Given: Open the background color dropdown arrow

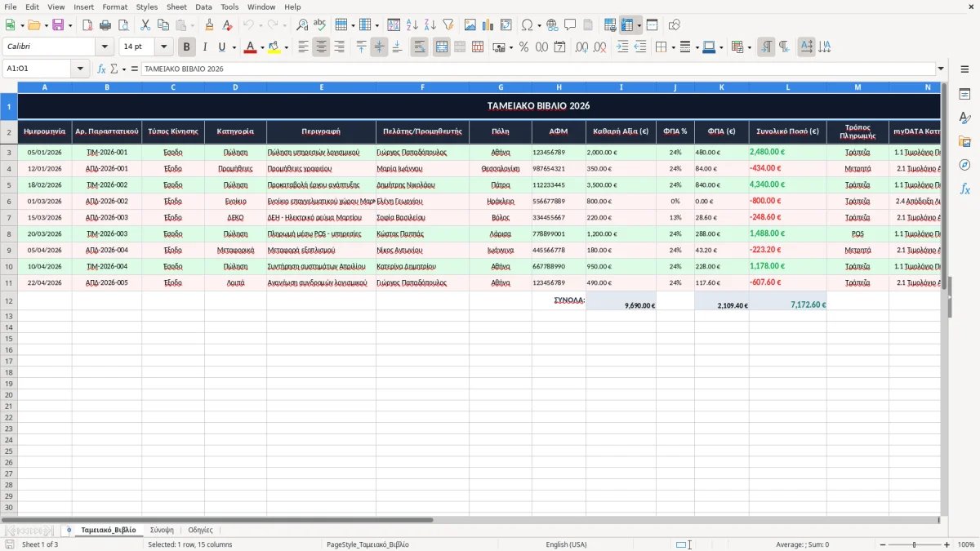Looking at the screenshot, I should [287, 47].
